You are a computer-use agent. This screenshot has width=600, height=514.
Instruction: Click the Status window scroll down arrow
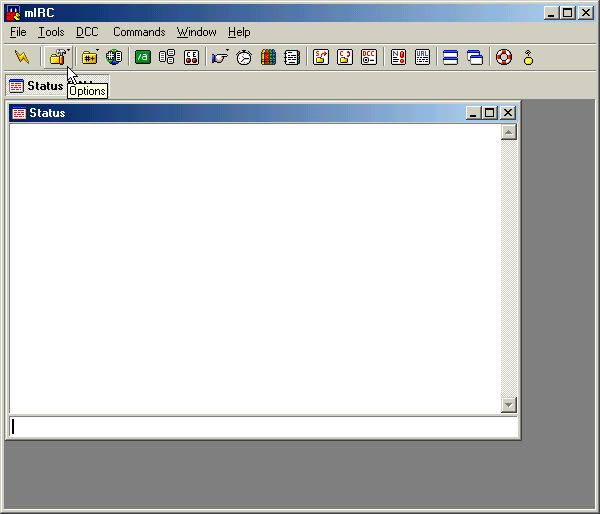(x=509, y=405)
